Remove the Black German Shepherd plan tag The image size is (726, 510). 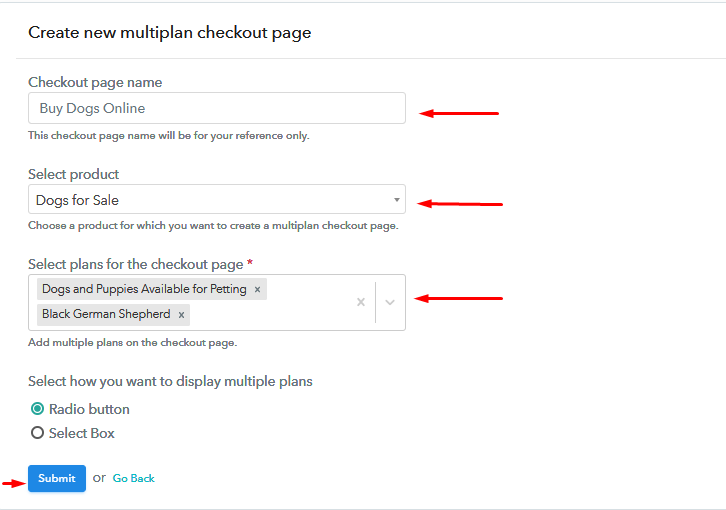click(x=182, y=315)
